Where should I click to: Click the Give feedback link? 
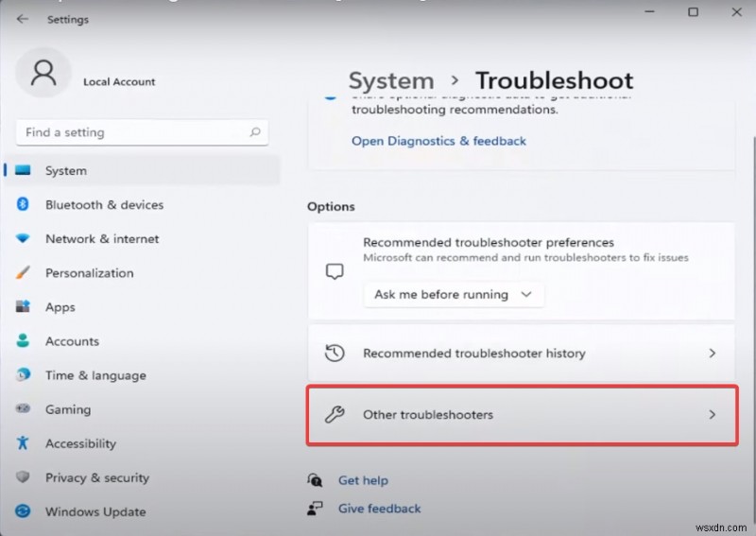point(379,509)
